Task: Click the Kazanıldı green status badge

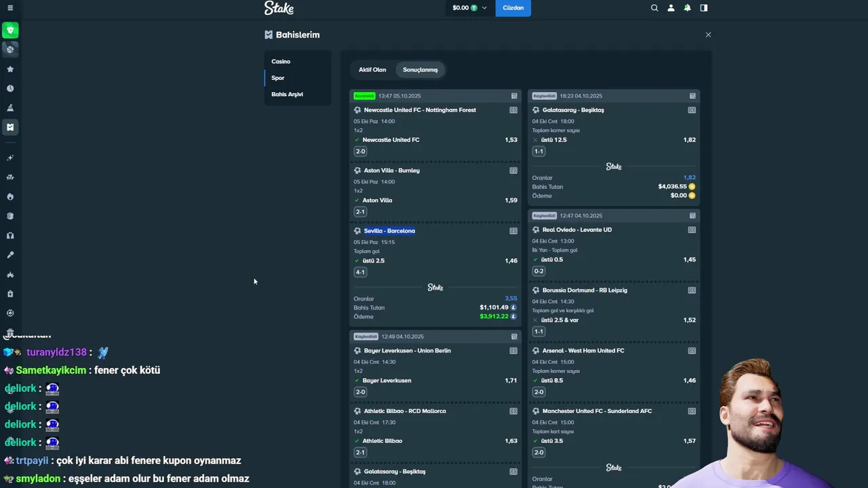Action: point(364,96)
